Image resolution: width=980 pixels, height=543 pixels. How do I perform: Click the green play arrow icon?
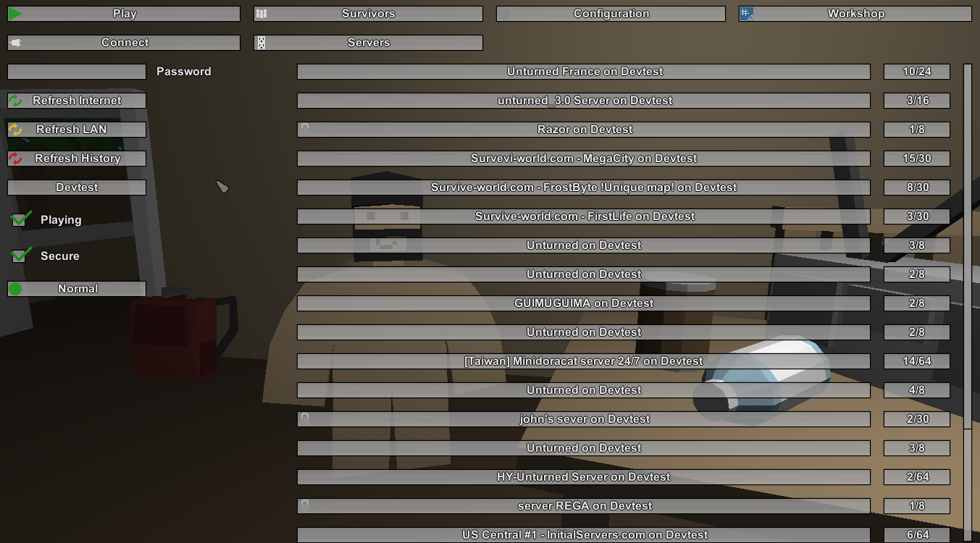click(x=15, y=14)
